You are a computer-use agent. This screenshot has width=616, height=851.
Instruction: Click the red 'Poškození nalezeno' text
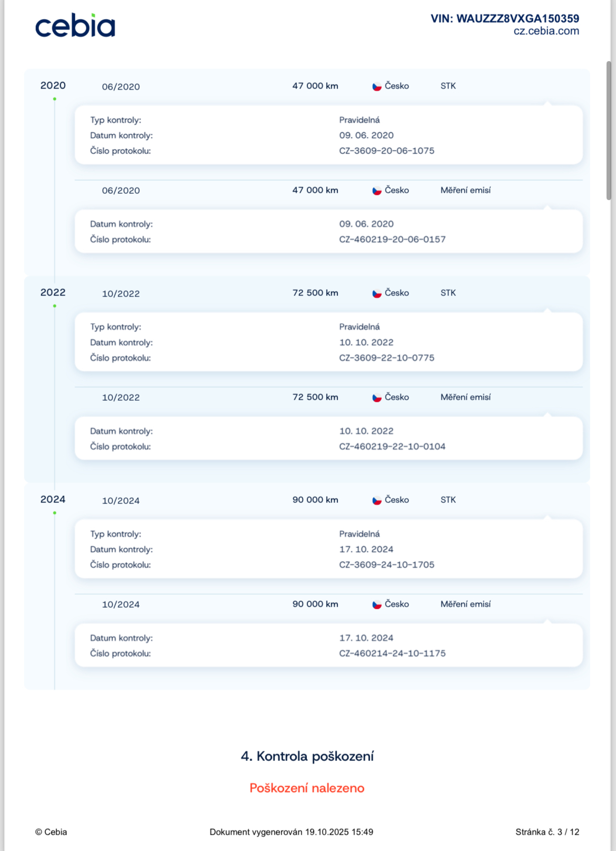(307, 788)
